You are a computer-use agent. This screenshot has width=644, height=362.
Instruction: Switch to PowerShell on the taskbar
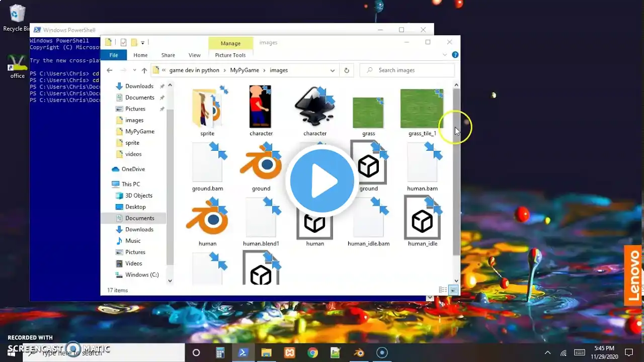tap(243, 352)
